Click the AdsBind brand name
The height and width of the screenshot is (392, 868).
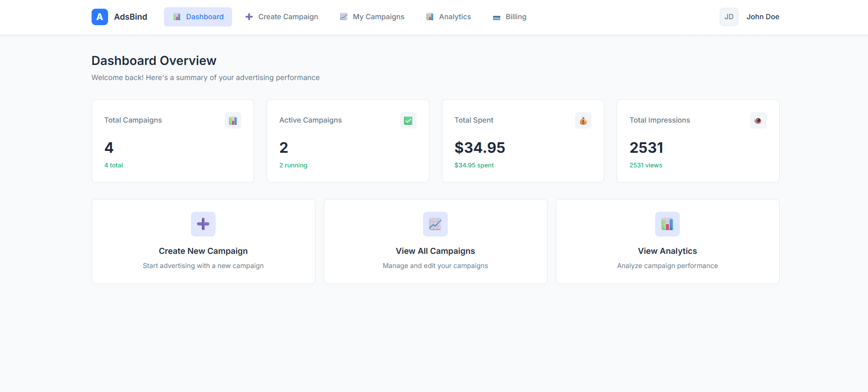(130, 17)
